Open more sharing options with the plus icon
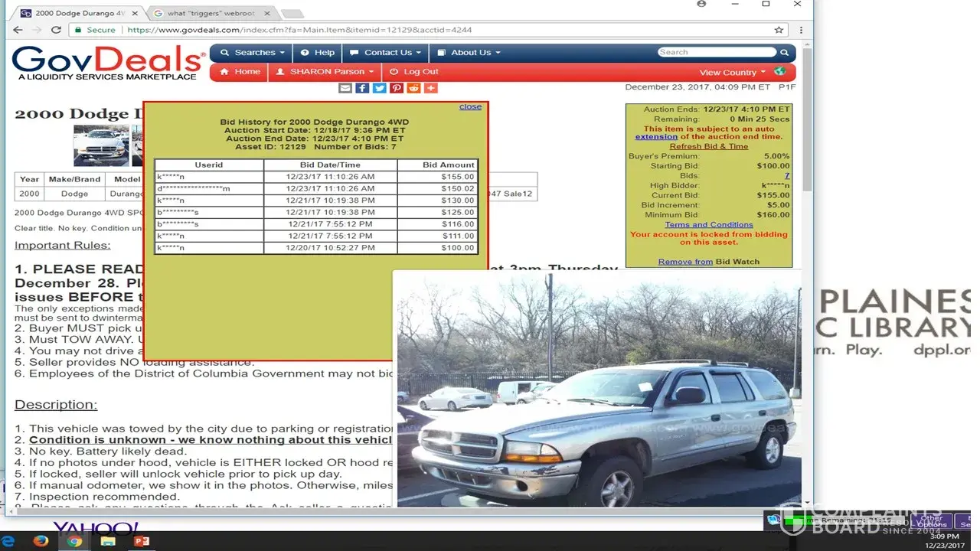Viewport: 980px width, 551px height. 430,88
